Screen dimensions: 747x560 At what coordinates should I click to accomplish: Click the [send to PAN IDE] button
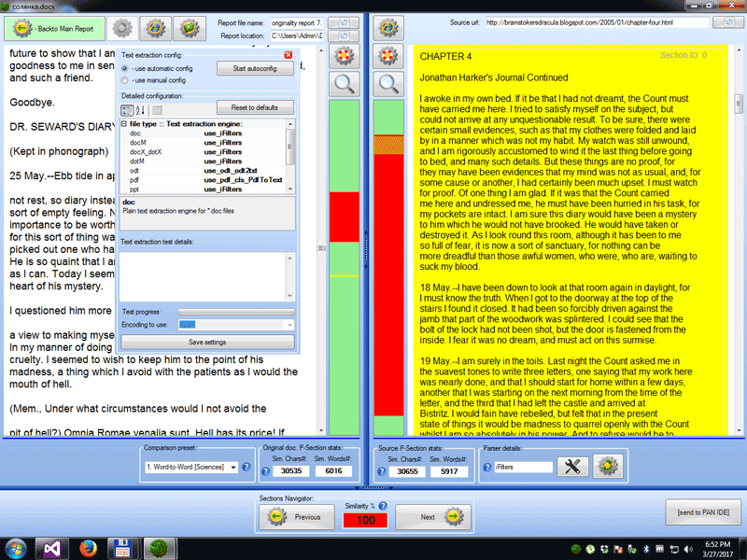pos(703,512)
